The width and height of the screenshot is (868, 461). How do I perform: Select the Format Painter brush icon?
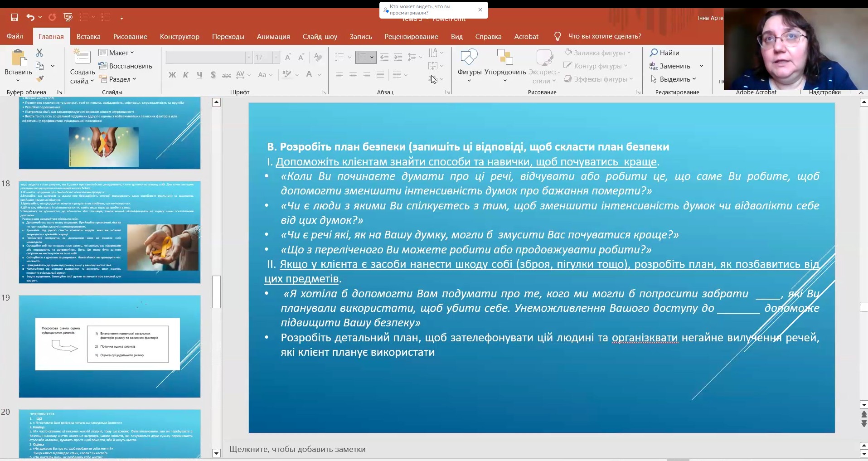click(x=40, y=79)
